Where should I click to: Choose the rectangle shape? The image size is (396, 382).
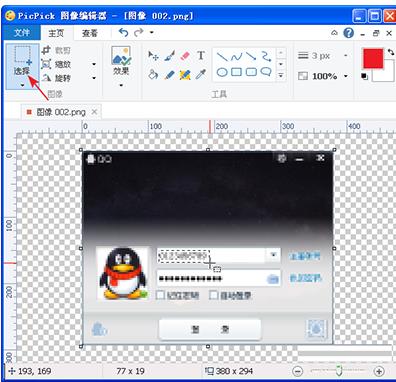(236, 72)
